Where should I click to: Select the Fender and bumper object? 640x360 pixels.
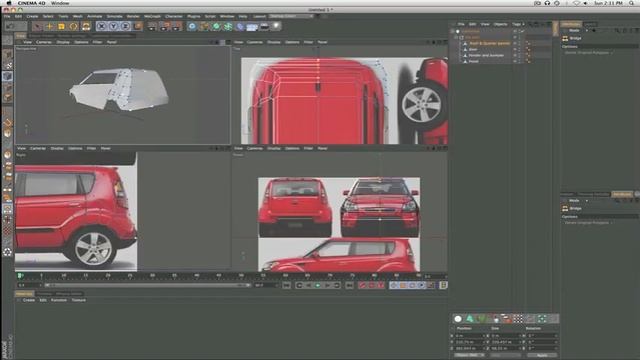[486, 56]
